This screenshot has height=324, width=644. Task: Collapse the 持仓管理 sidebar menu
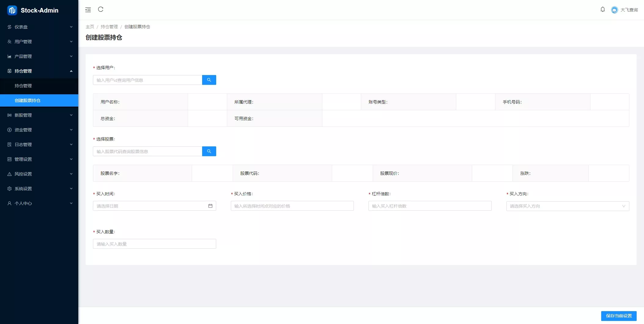(x=39, y=71)
